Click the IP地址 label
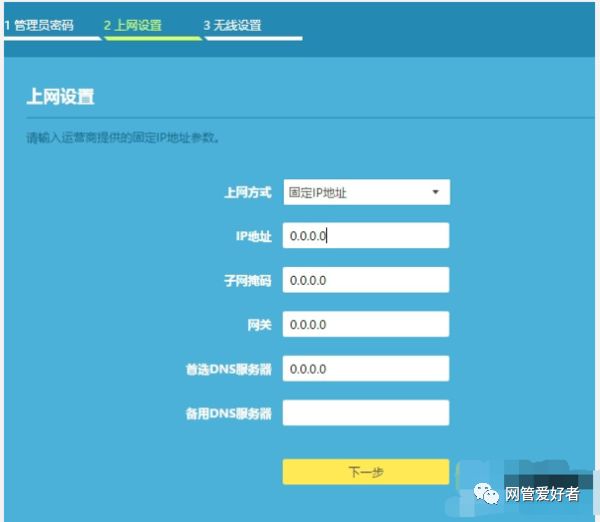 (254, 236)
